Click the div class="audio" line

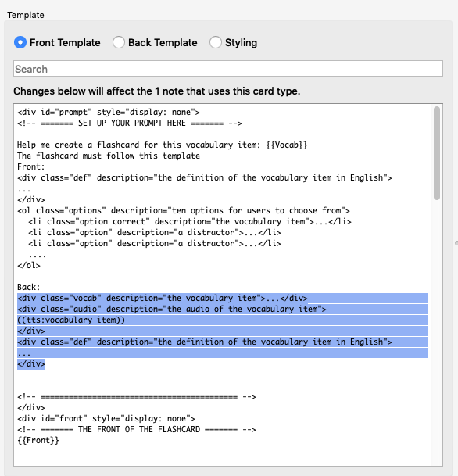click(x=172, y=309)
